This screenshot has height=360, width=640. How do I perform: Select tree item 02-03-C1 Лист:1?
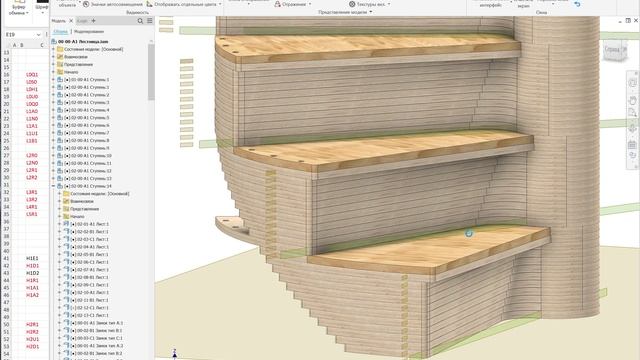click(x=89, y=239)
